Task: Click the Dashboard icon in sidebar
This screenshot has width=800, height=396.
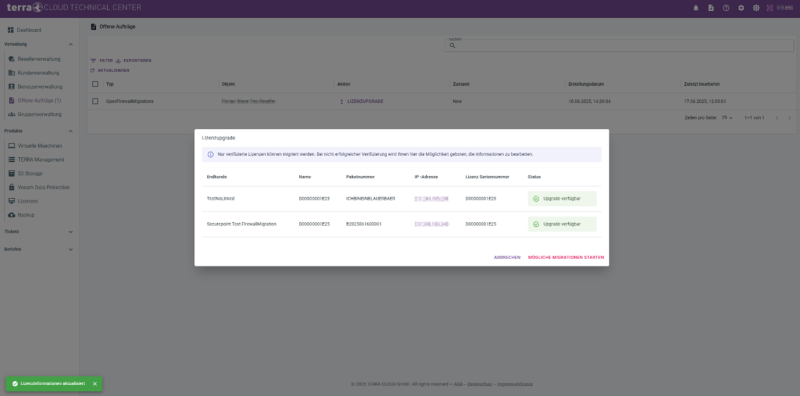Action: tap(11, 30)
